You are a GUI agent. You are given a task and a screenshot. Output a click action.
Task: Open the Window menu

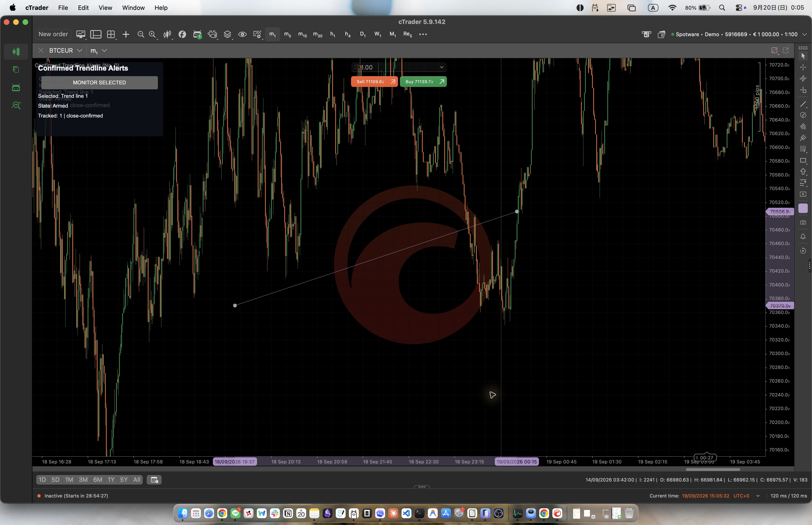pos(133,8)
